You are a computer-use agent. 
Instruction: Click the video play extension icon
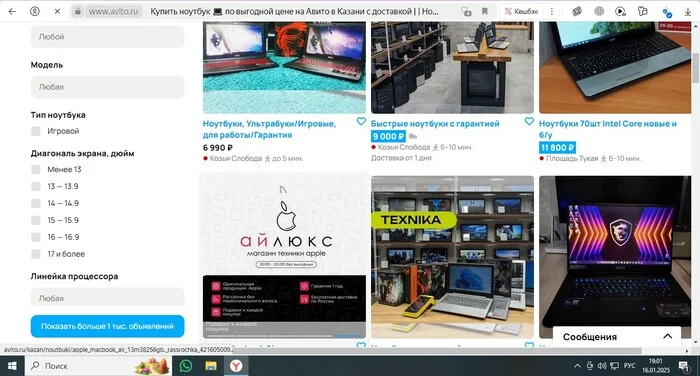coord(620,12)
